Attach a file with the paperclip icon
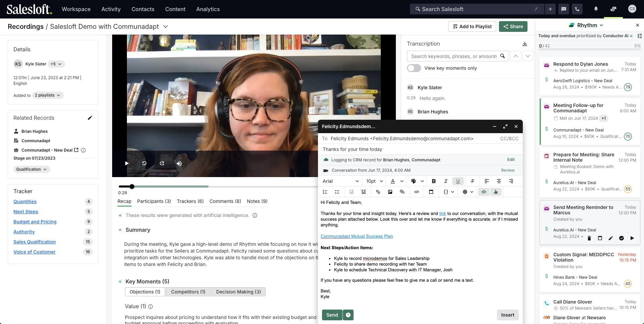This screenshot has height=324, width=644. coord(402,192)
